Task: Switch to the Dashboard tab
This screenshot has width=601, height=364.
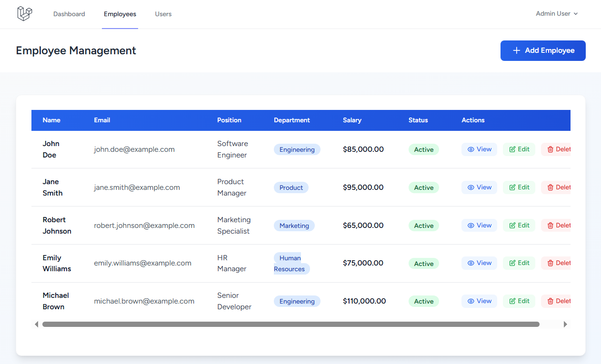Action: click(69, 14)
